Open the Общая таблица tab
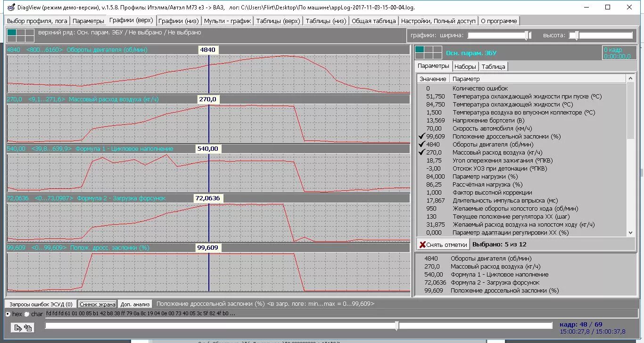The width and height of the screenshot is (644, 343). click(374, 21)
